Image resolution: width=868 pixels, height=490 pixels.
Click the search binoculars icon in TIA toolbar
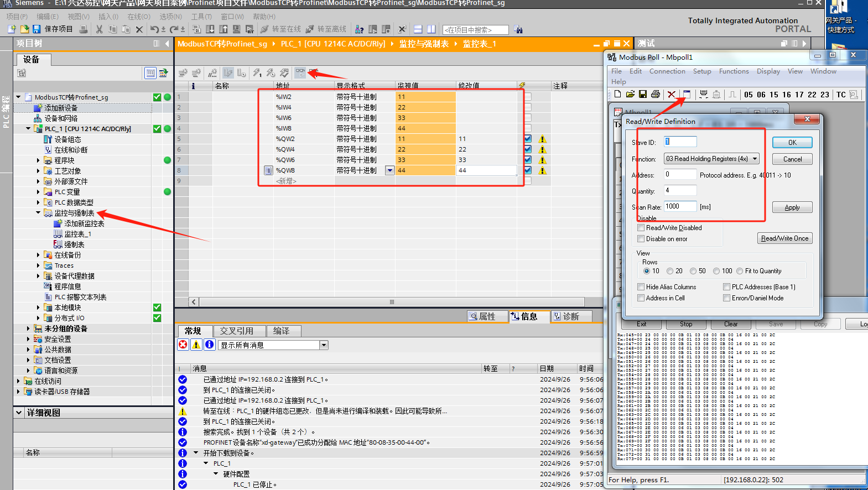[x=518, y=29]
